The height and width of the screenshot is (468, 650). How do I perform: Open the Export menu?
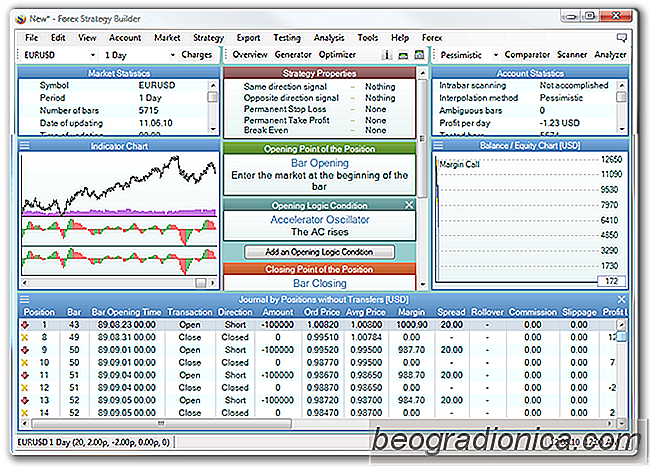(x=248, y=38)
